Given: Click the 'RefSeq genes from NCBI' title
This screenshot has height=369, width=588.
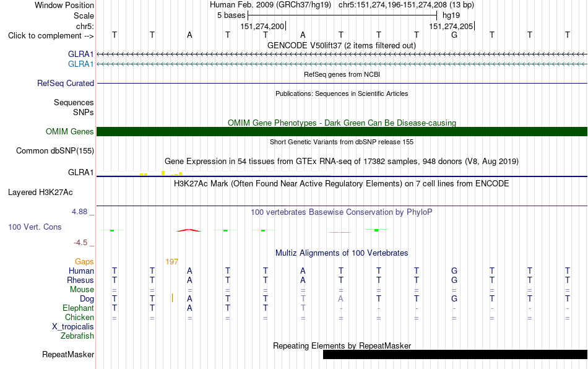Looking at the screenshot, I should tap(342, 75).
